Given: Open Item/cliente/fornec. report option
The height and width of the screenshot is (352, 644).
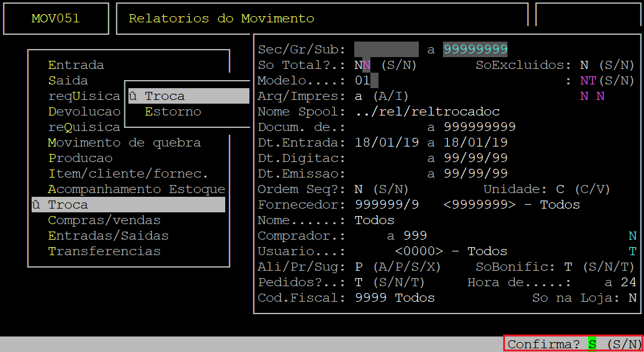Looking at the screenshot, I should (x=128, y=174).
